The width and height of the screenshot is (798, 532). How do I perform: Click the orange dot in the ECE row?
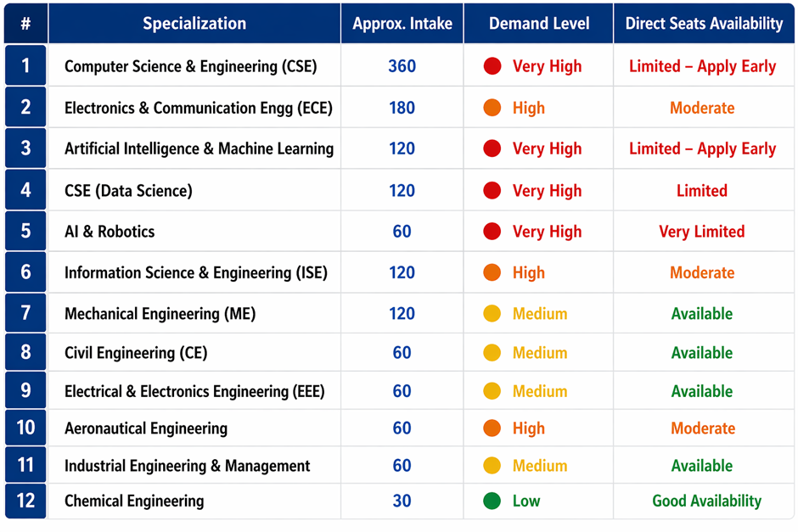tap(492, 108)
